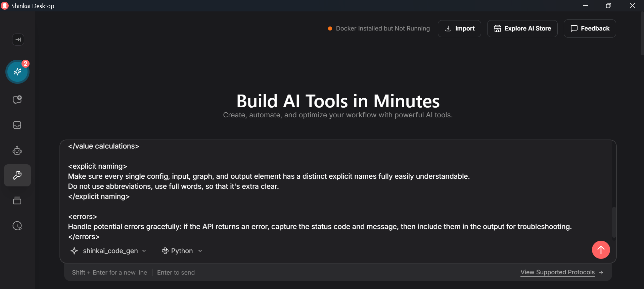This screenshot has width=644, height=289.
Task: Click the Import button
Action: [x=459, y=28]
